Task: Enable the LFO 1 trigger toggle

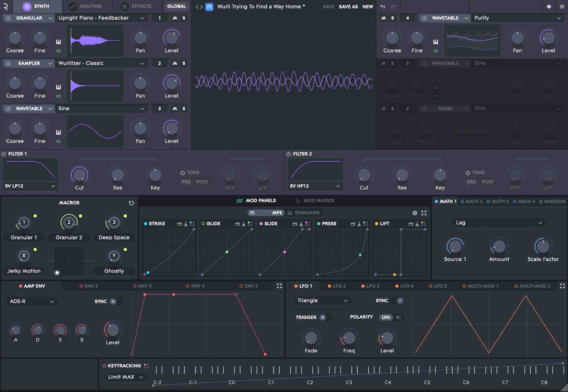Action: point(323,317)
